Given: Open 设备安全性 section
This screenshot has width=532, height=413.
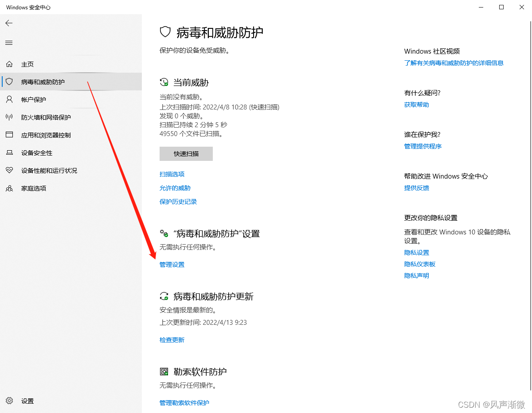Looking at the screenshot, I should pos(71,153).
